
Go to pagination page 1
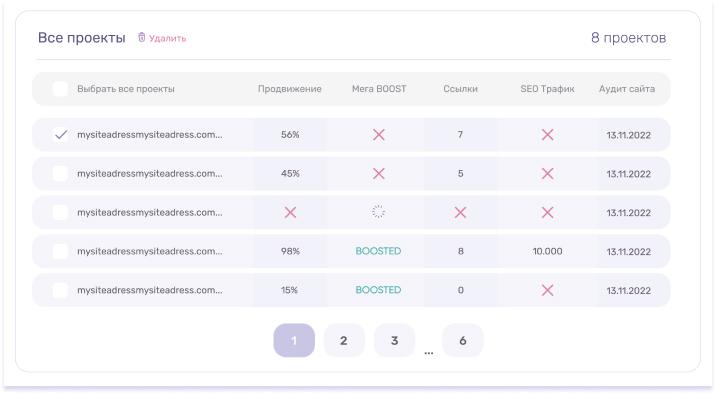pos(294,341)
